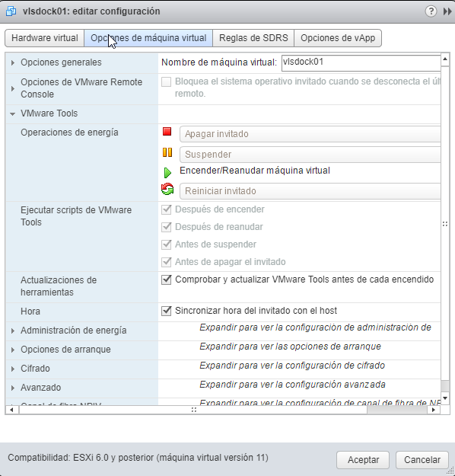Click the Aceptar button

point(363,460)
